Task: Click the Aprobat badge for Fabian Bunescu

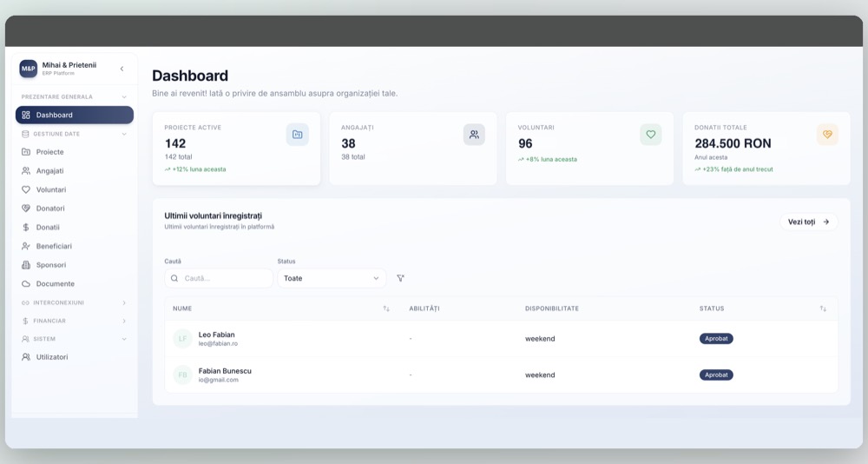Action: (x=716, y=375)
